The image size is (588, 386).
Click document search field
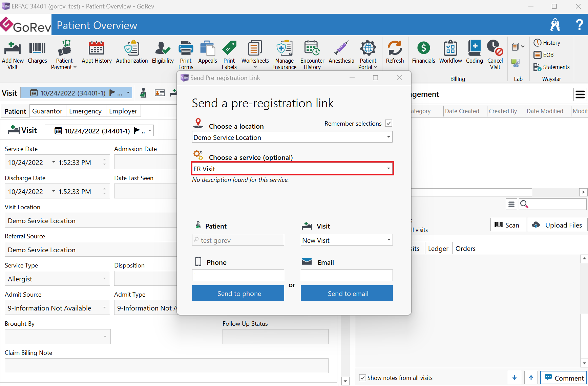coord(553,204)
